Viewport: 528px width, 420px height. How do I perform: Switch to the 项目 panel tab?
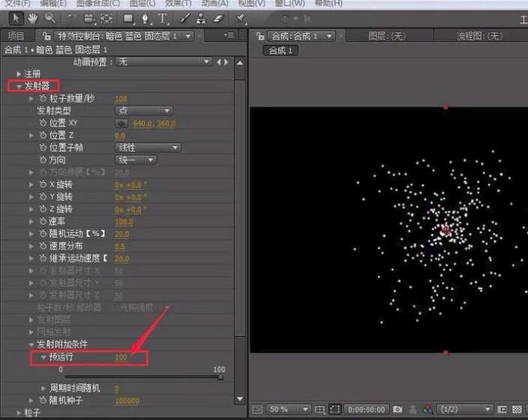(x=16, y=35)
